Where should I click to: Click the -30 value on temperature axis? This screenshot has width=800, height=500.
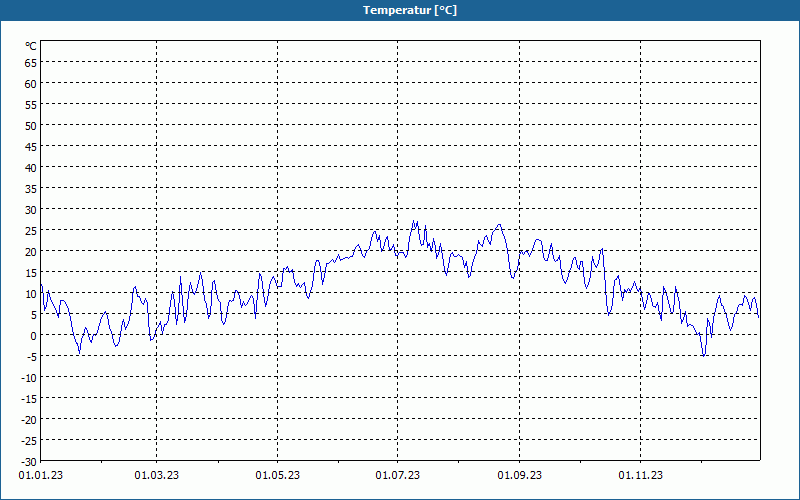29,462
